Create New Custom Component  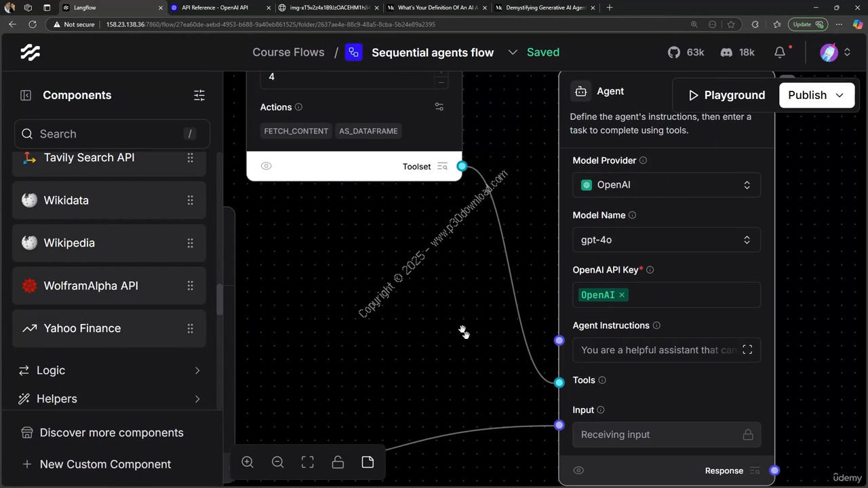pos(105,464)
